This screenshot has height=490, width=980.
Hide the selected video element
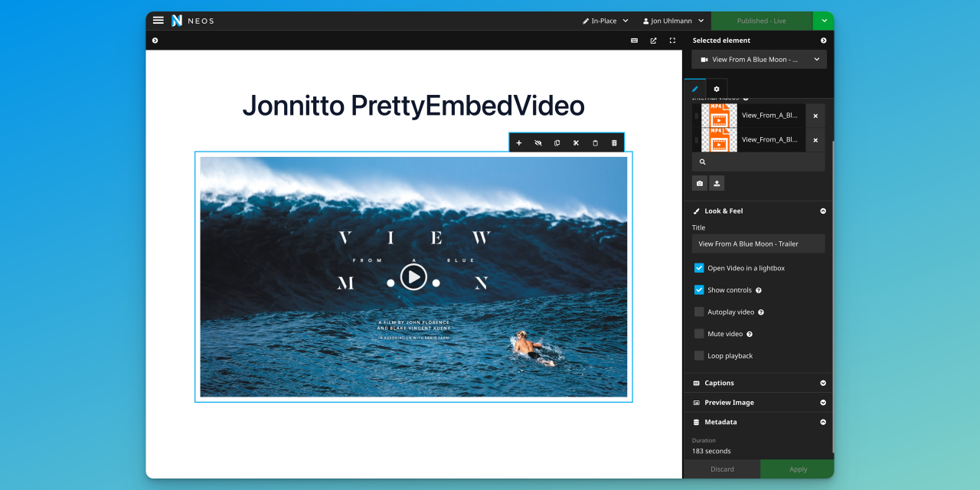click(x=537, y=142)
